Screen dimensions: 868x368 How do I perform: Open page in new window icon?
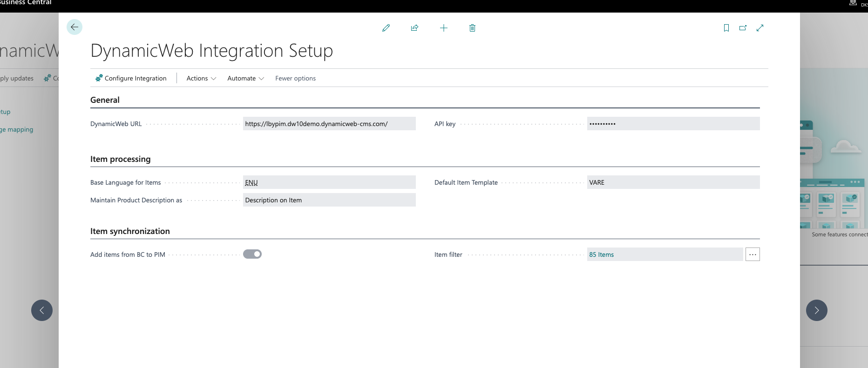[x=743, y=28]
